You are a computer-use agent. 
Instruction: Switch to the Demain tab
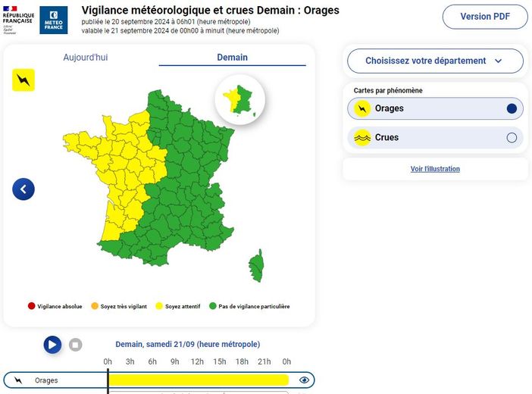pyautogui.click(x=233, y=57)
